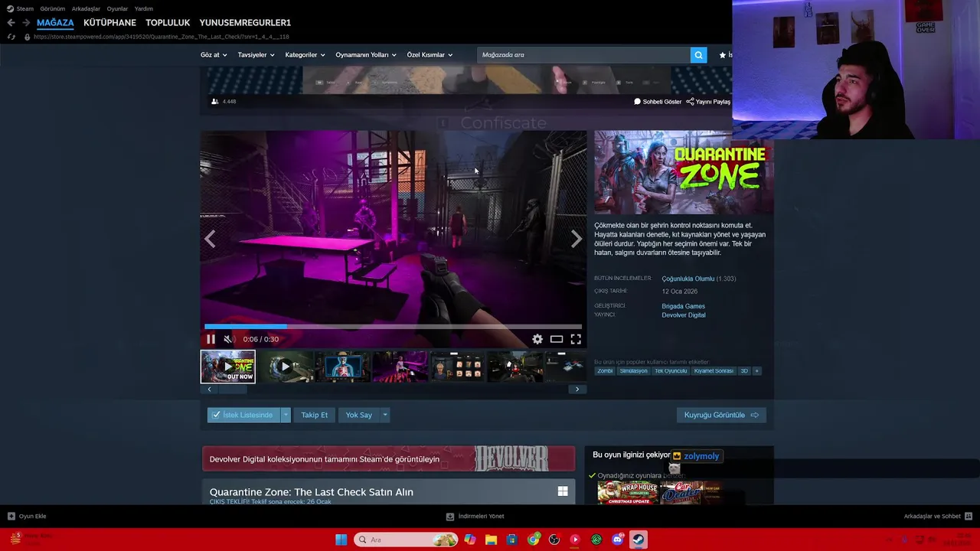
Task: Select the second trailer thumbnail
Action: pyautogui.click(x=285, y=367)
